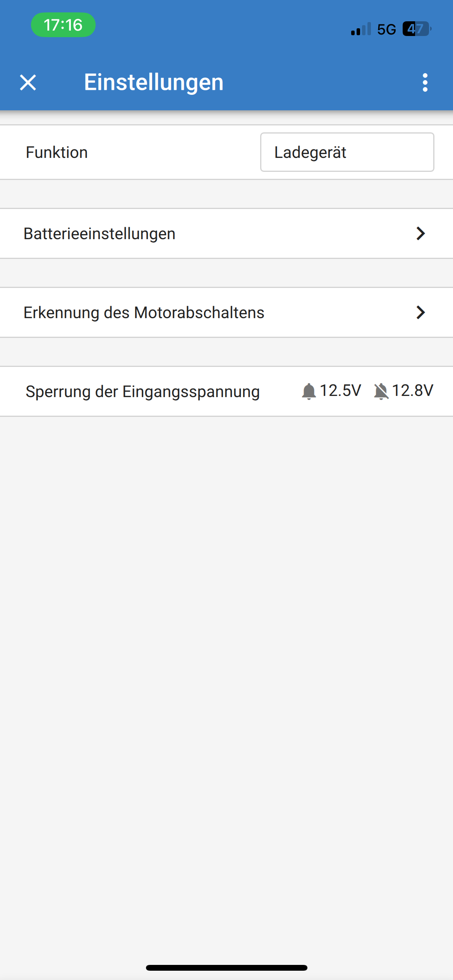
Task: Click the Einstellungen header title
Action: coord(154,82)
